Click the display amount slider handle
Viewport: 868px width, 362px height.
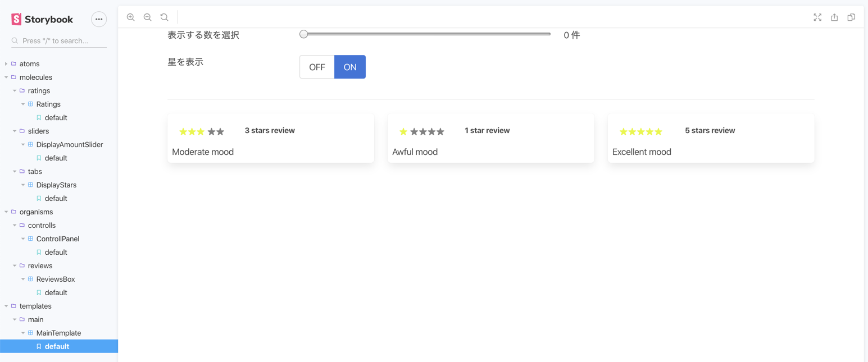[x=303, y=34]
